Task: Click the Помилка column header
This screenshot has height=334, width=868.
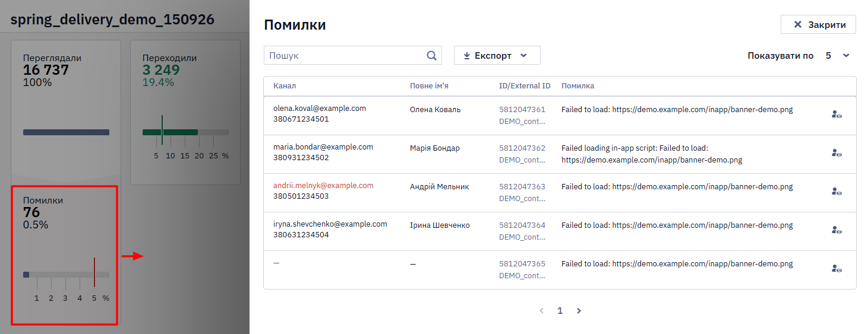Action: coord(577,86)
